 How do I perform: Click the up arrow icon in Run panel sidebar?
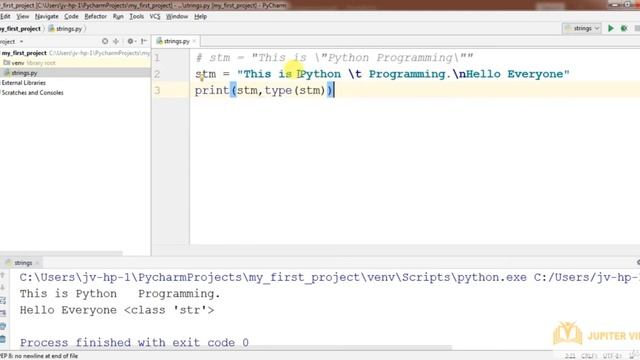[x=2, y=276]
